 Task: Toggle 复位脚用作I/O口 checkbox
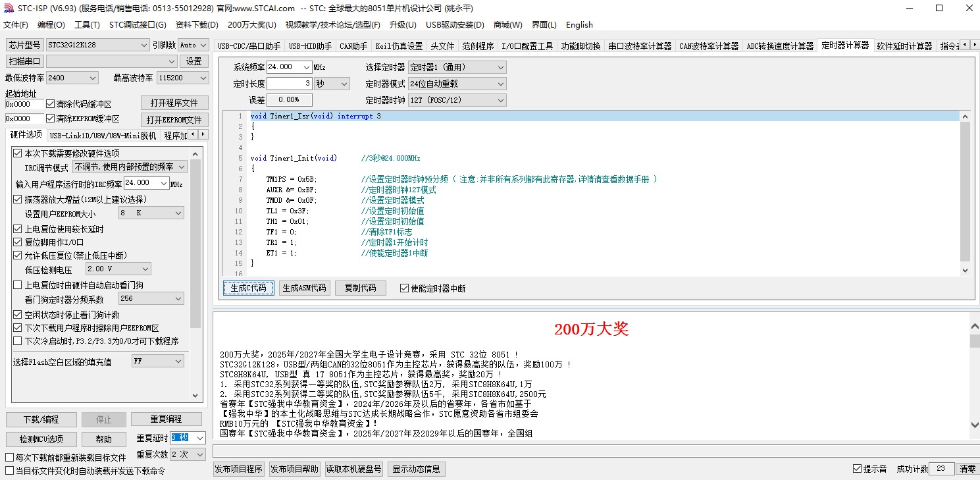18,242
